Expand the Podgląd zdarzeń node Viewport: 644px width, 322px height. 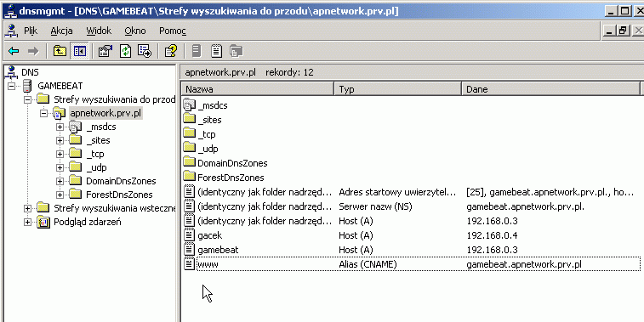click(27, 222)
